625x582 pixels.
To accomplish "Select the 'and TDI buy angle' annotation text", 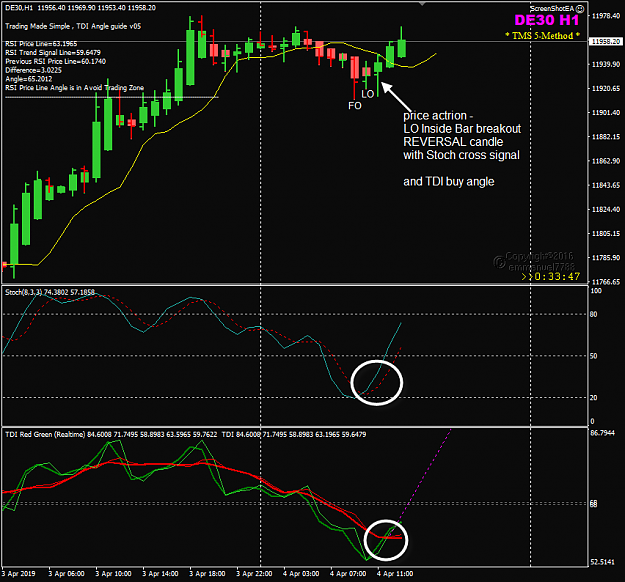I will [449, 182].
